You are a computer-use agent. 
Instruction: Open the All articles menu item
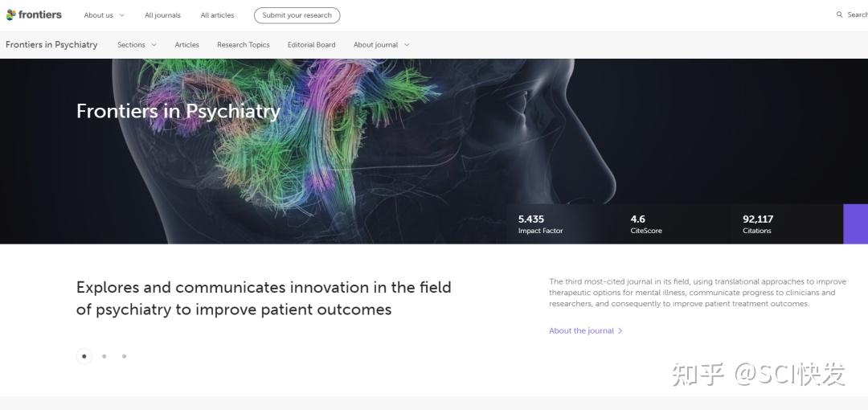click(x=217, y=15)
